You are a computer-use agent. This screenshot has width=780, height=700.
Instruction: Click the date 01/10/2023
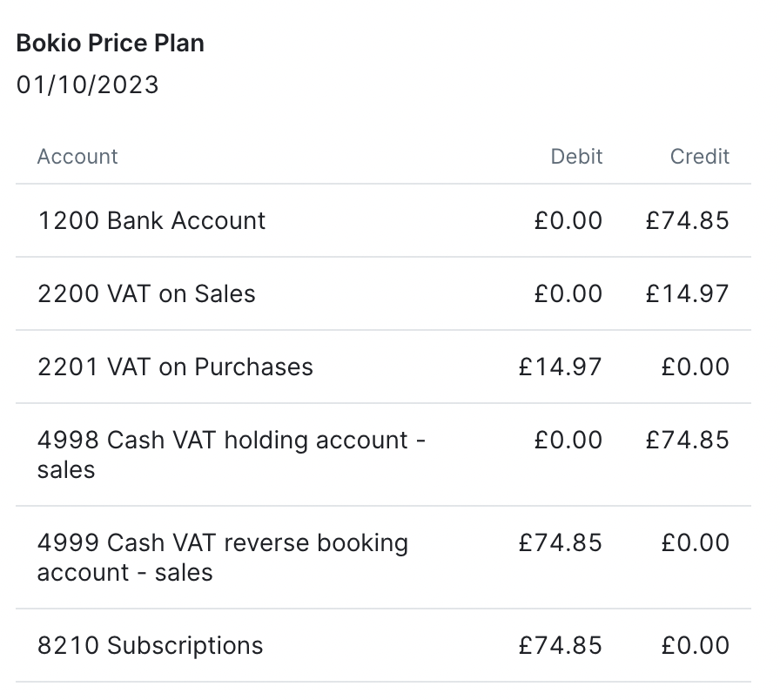(x=88, y=85)
